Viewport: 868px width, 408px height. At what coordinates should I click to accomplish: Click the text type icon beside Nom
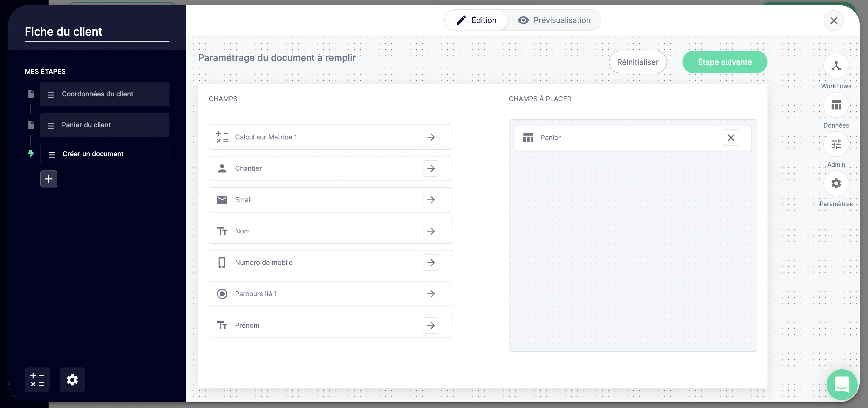222,231
